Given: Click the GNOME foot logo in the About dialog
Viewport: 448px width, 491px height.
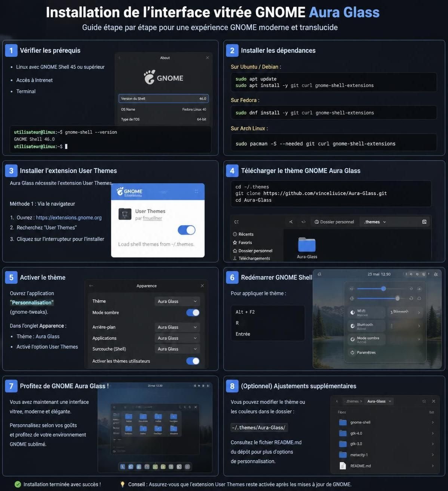Looking at the screenshot, I should click(x=149, y=77).
